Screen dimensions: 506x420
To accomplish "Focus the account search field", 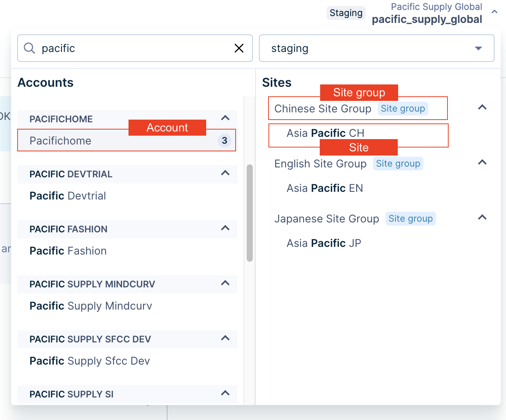I will (135, 48).
